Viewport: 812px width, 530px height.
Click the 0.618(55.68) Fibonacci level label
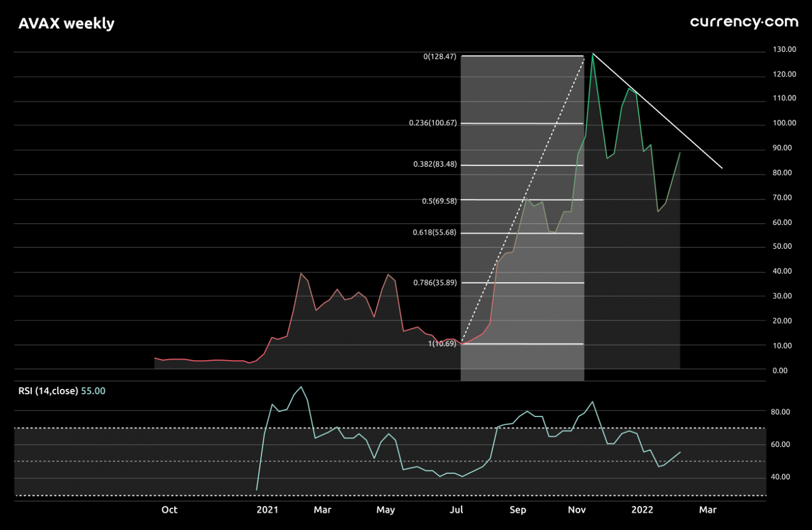tap(434, 232)
